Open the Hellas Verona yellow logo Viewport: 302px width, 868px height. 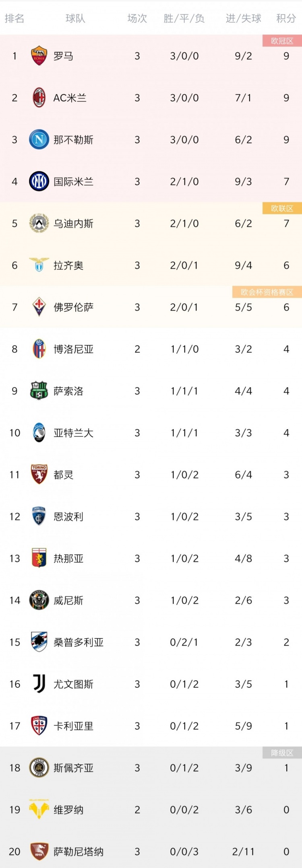tap(39, 809)
